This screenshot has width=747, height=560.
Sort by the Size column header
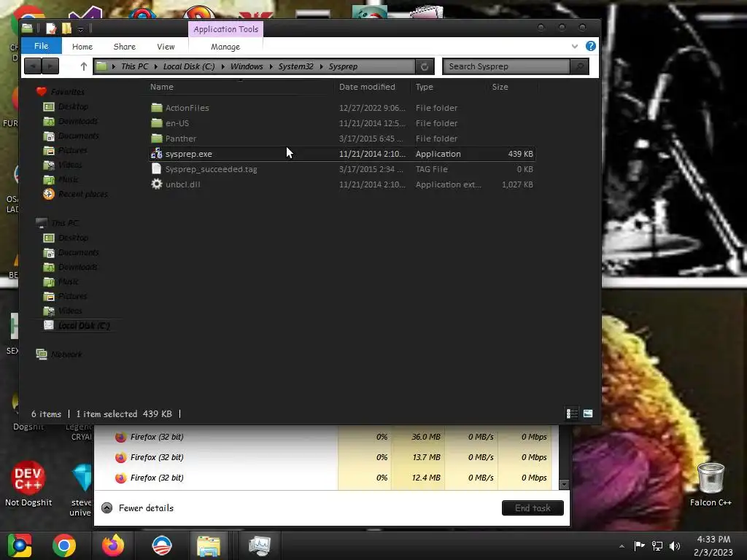pyautogui.click(x=500, y=87)
